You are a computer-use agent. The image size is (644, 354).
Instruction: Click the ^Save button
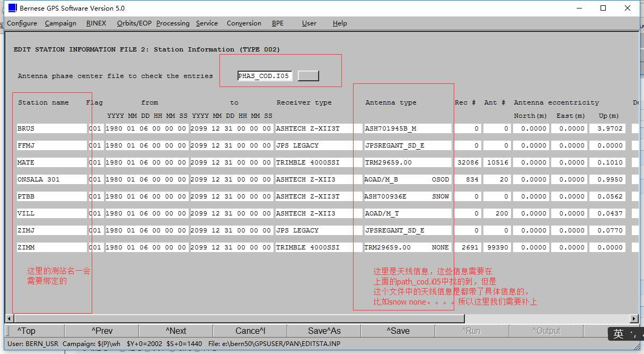click(398, 331)
